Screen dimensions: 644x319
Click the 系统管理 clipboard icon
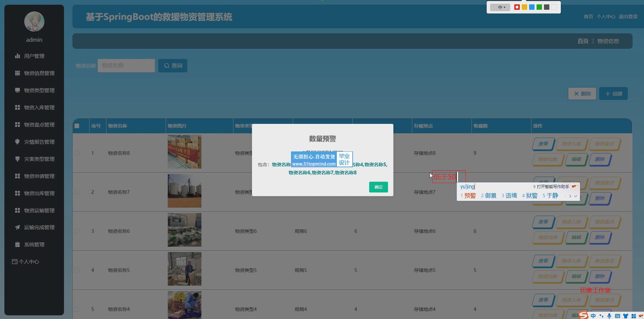point(17,245)
